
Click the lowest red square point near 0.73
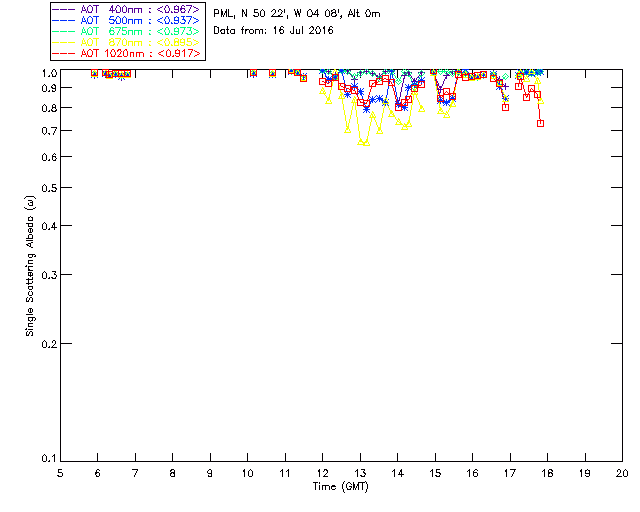coord(540,123)
